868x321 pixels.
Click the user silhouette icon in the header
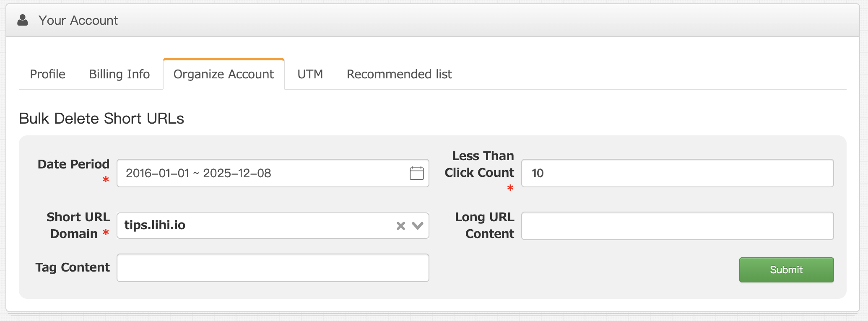(x=23, y=20)
